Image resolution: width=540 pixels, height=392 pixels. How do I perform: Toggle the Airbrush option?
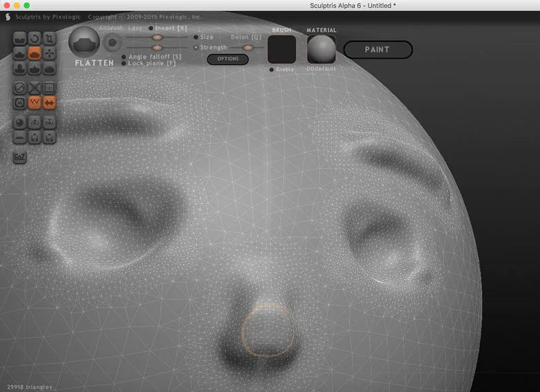coord(111,28)
